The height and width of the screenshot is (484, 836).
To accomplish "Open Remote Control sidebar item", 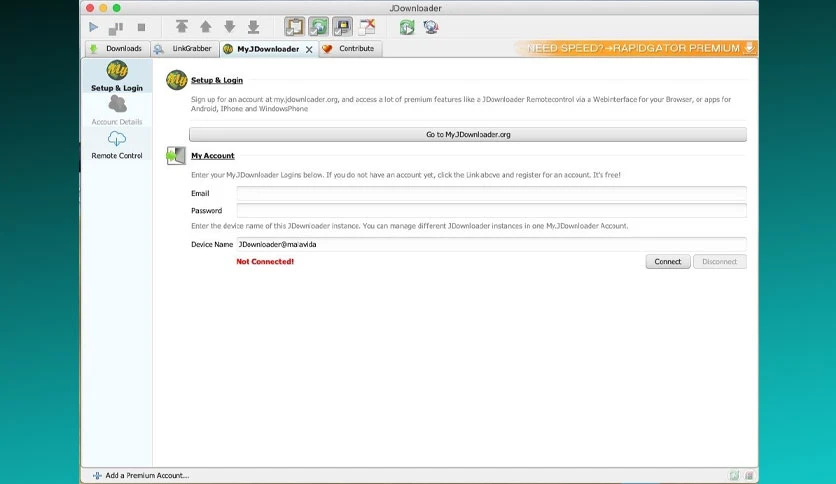I will 117,144.
